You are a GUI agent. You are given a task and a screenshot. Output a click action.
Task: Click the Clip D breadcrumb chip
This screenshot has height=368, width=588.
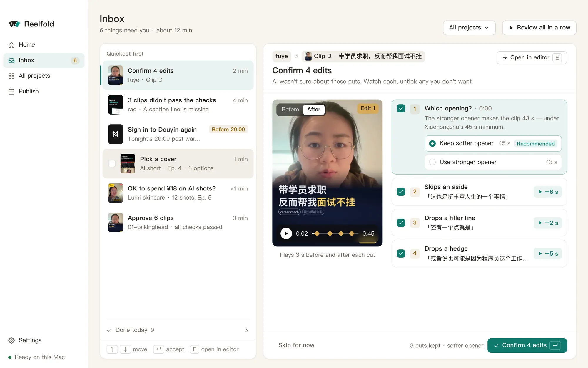click(363, 56)
